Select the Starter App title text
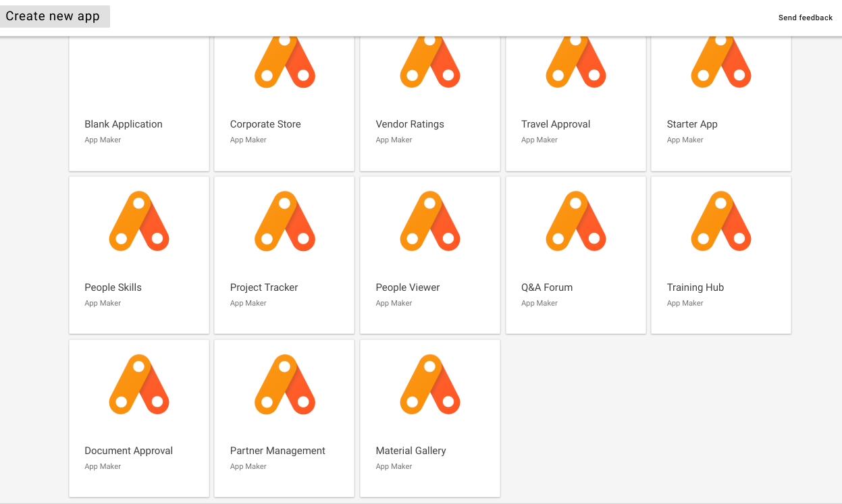 tap(692, 124)
